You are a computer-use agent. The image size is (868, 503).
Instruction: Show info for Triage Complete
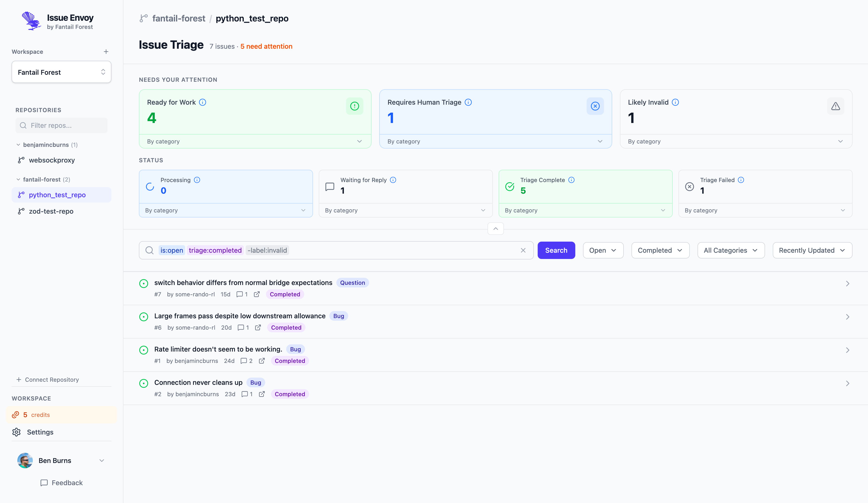pyautogui.click(x=571, y=180)
